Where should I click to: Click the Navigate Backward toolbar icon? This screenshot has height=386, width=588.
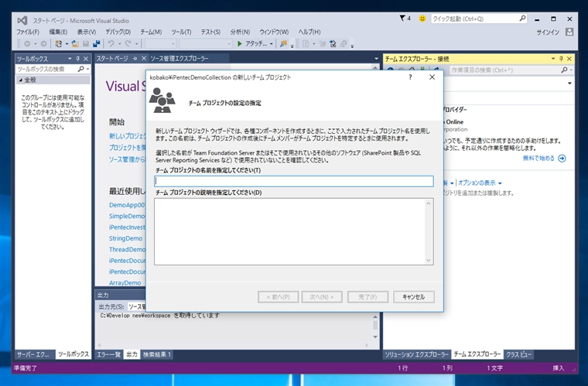pyautogui.click(x=27, y=44)
